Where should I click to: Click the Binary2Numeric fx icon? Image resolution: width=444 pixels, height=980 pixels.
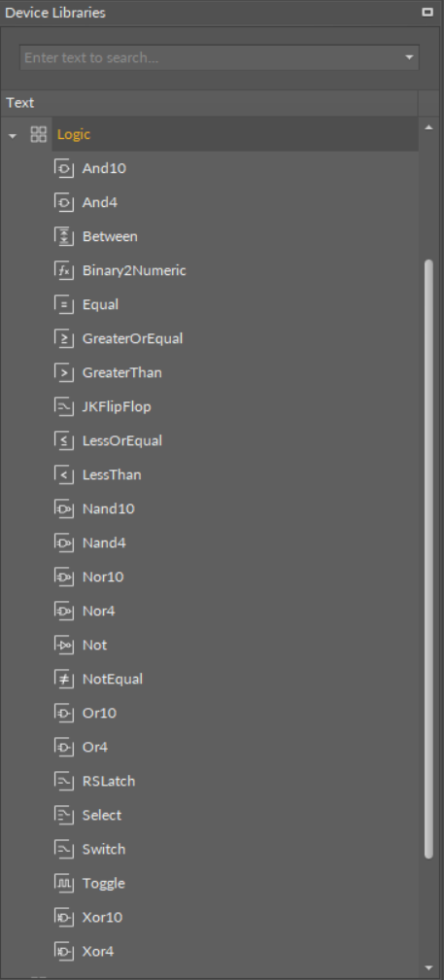pos(64,270)
